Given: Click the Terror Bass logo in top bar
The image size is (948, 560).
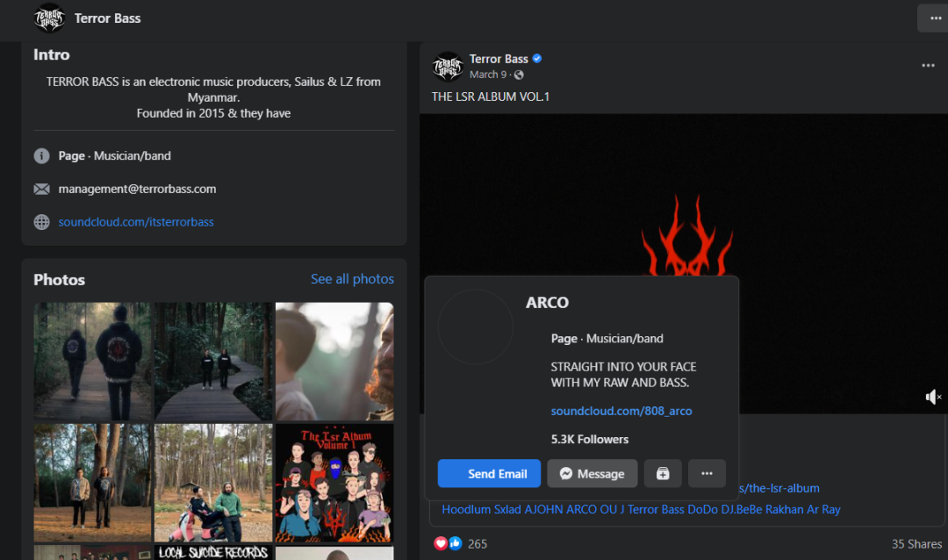Looking at the screenshot, I should pos(49,18).
